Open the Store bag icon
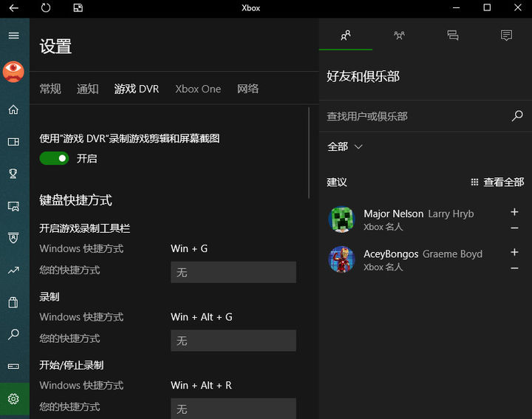532x419 pixels. pos(13,302)
